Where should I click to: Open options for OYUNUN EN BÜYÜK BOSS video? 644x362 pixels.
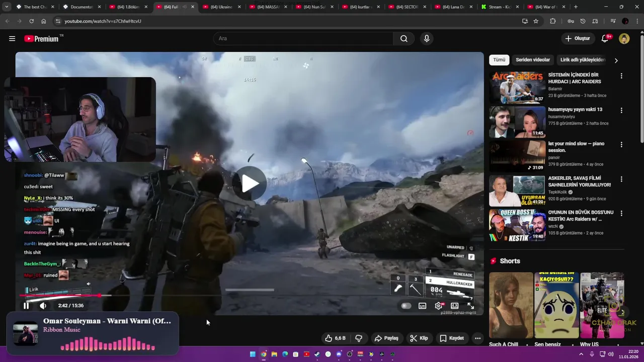[x=621, y=213]
